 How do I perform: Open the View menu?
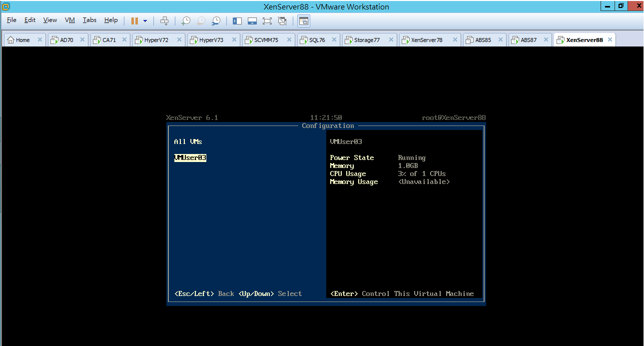[50, 20]
